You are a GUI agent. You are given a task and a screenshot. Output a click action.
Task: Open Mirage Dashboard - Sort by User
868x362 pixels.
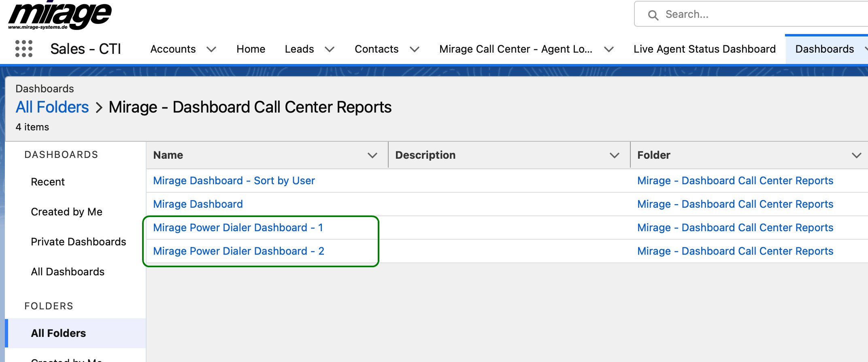(234, 181)
